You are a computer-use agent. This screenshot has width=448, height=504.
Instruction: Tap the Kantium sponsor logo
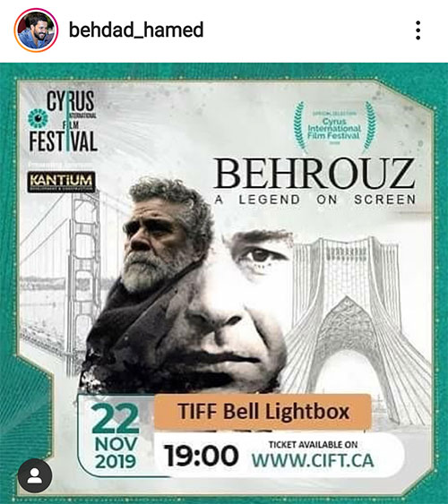61,182
